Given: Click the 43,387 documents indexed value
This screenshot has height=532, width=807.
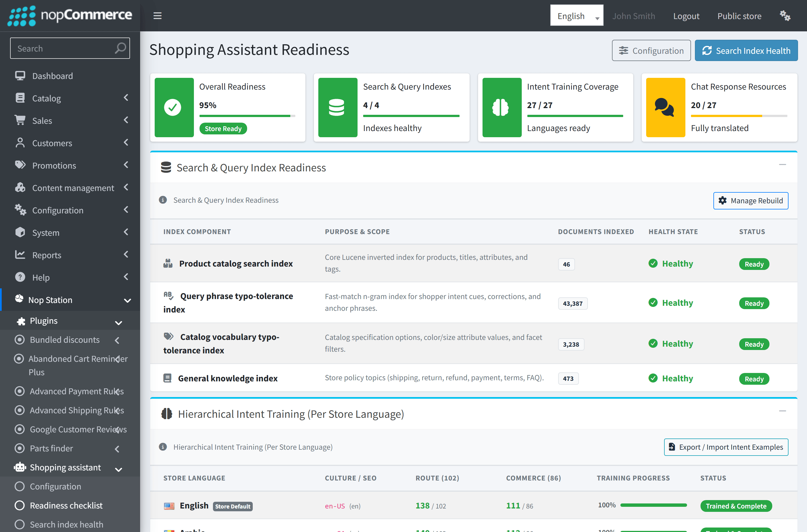Looking at the screenshot, I should (x=572, y=303).
